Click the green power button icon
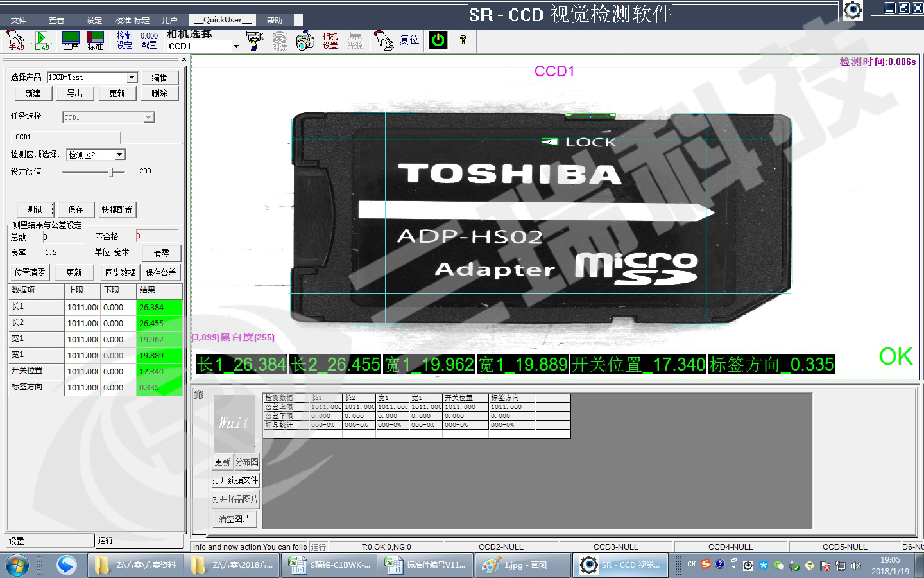 (x=438, y=40)
